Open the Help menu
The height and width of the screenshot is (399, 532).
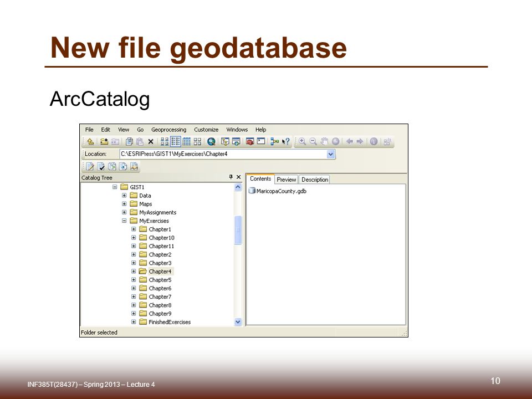(260, 130)
